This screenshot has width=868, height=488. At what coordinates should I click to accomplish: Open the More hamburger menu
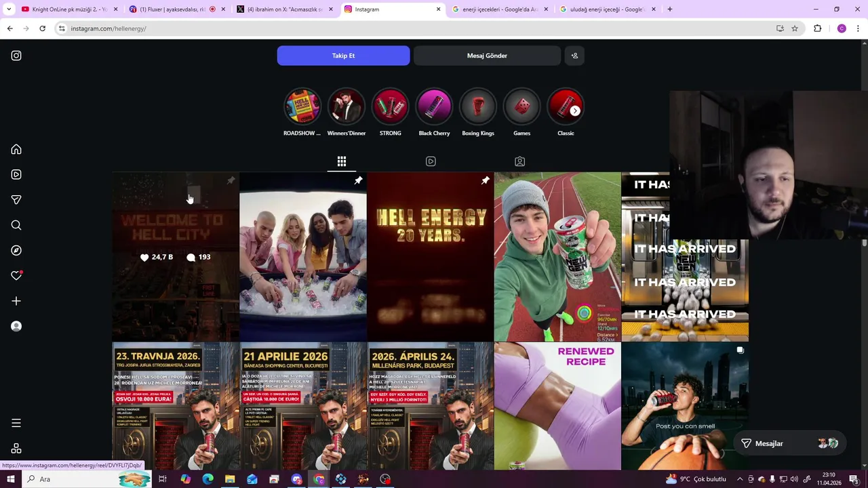[16, 423]
